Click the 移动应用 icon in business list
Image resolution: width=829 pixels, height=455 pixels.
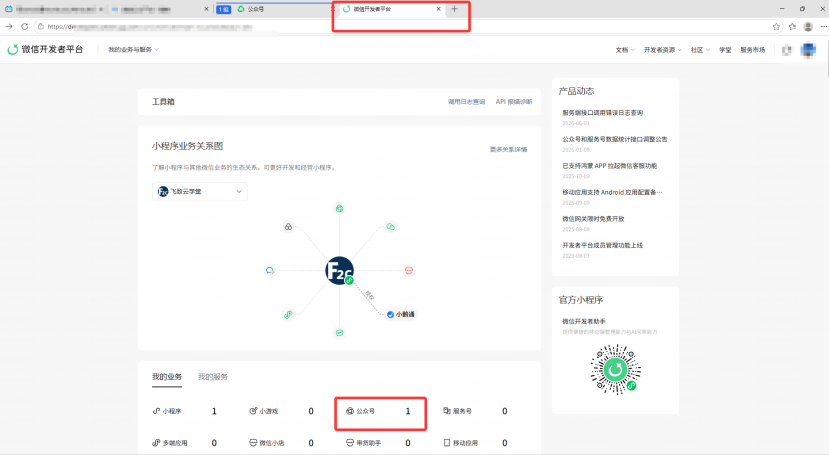(447, 443)
